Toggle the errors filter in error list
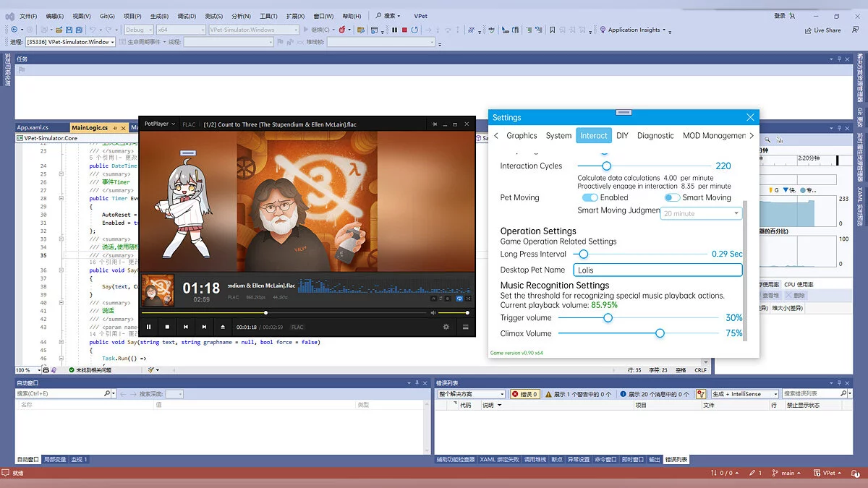Image resolution: width=868 pixels, height=488 pixels. pyautogui.click(x=525, y=394)
